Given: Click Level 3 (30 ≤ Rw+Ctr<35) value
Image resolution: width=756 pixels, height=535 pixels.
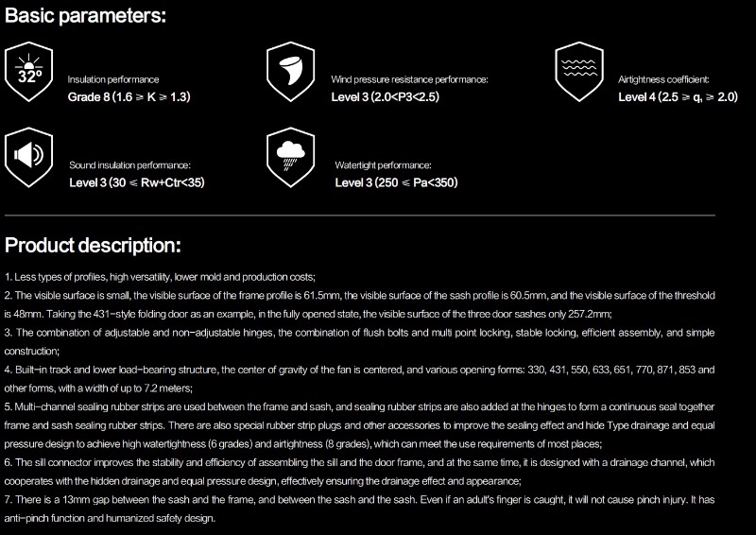Looking at the screenshot, I should [x=137, y=182].
